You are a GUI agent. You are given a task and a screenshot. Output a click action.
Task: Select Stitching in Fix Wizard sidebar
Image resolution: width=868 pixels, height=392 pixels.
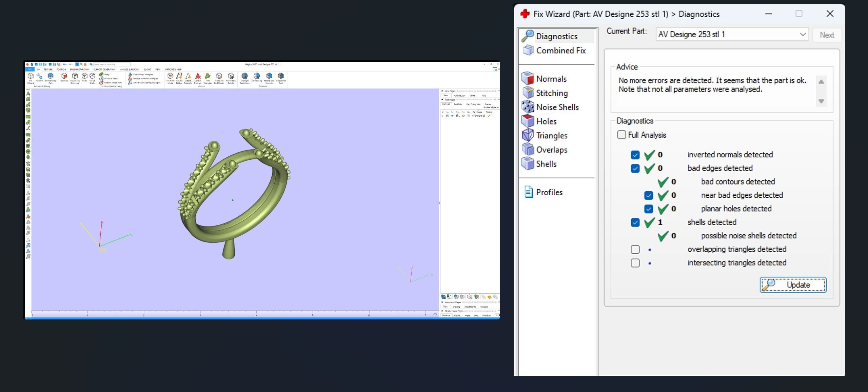tap(551, 93)
